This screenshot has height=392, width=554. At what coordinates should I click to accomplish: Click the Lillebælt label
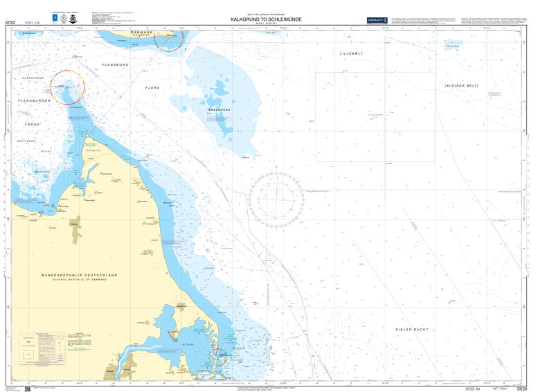coord(351,53)
